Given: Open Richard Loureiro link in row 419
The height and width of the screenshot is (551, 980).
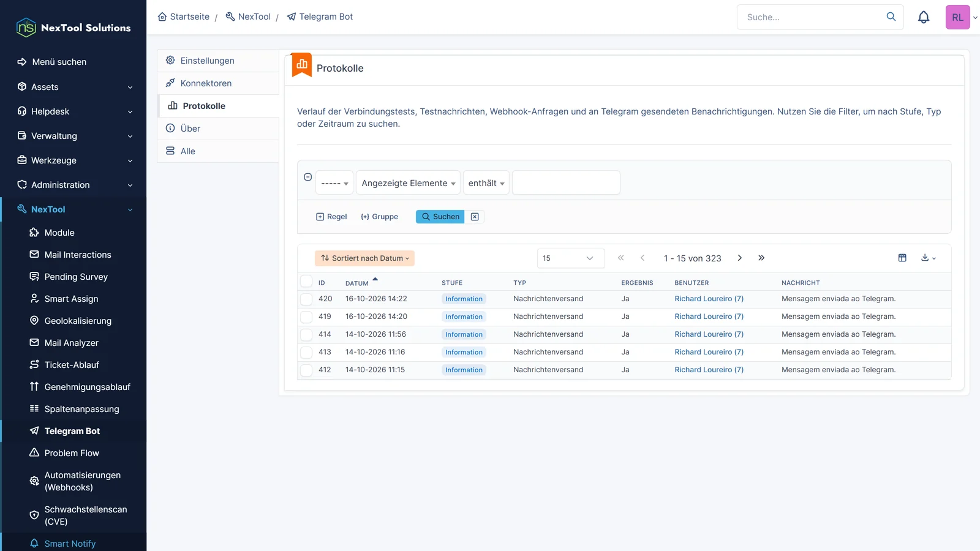Looking at the screenshot, I should pyautogui.click(x=709, y=317).
